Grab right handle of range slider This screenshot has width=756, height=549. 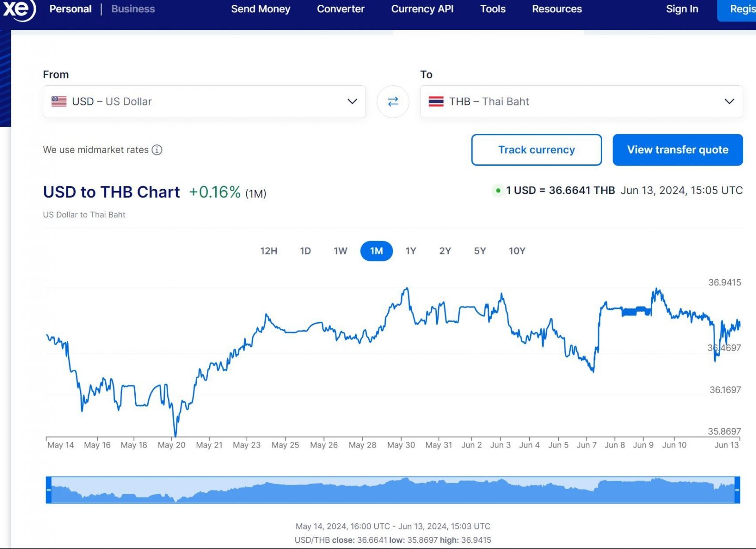pyautogui.click(x=737, y=490)
